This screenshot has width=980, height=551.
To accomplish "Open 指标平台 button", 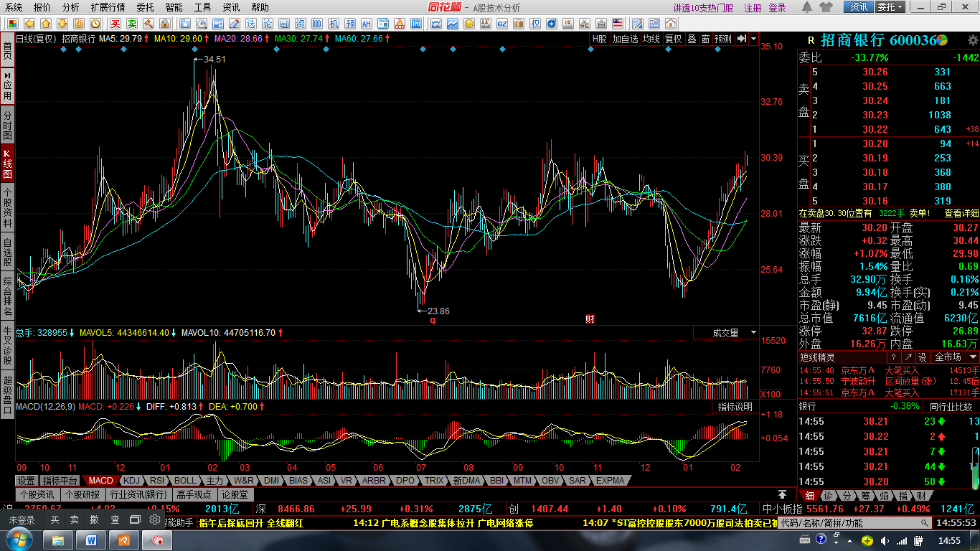I will 60,481.
